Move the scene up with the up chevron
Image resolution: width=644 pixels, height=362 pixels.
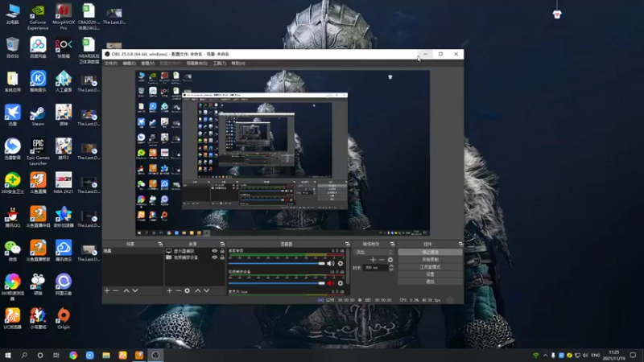(x=126, y=290)
